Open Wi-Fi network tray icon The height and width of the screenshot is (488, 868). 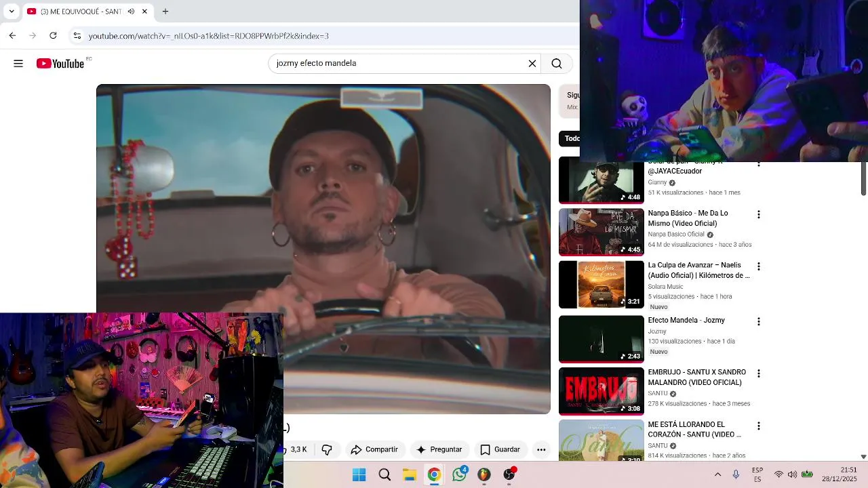[778, 474]
